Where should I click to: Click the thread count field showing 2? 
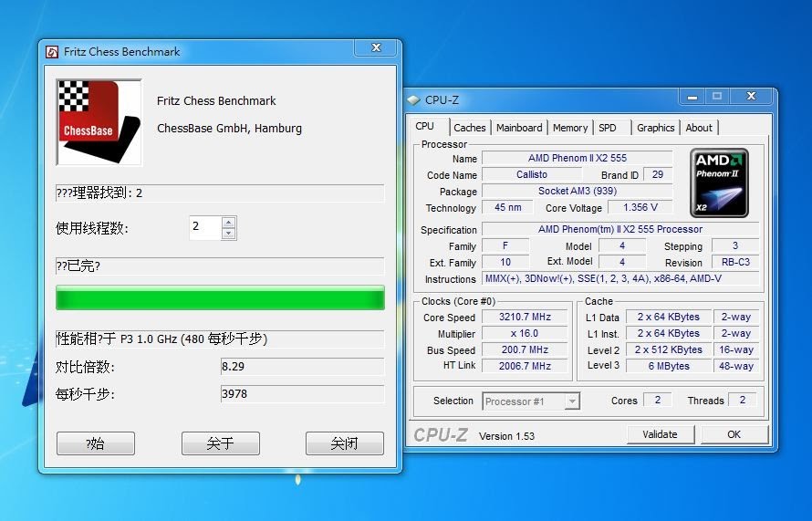click(205, 227)
